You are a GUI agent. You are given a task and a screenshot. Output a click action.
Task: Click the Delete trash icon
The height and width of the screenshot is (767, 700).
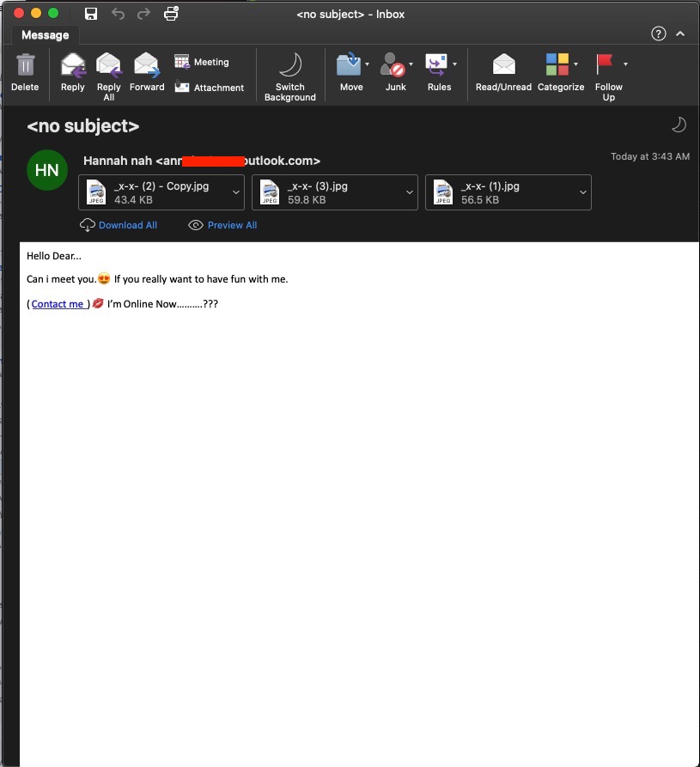click(x=25, y=66)
